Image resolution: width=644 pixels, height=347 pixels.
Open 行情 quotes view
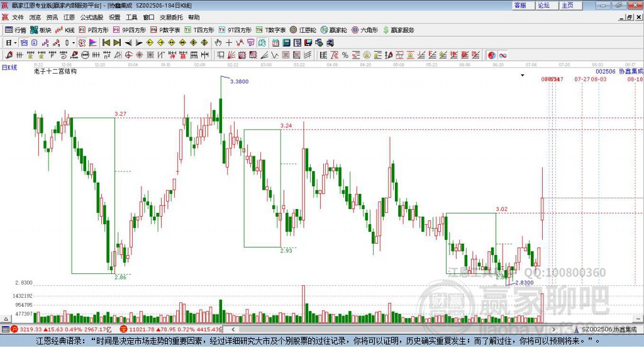coord(16,30)
